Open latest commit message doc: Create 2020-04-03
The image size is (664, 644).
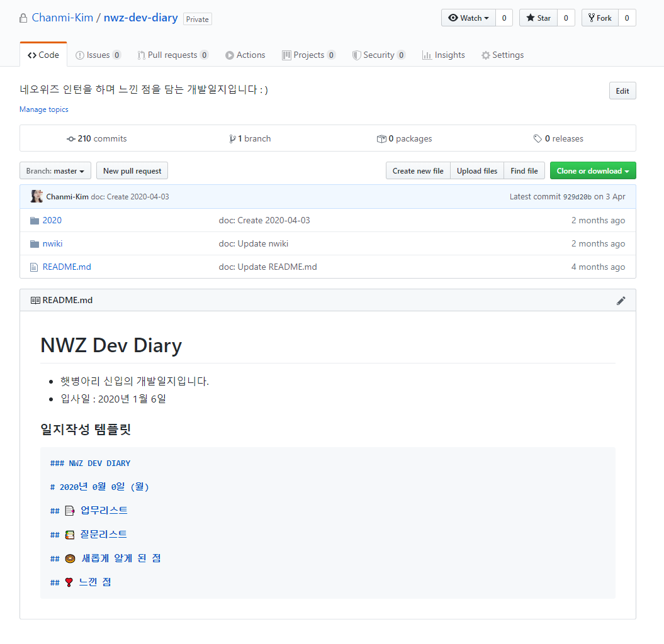pos(130,197)
